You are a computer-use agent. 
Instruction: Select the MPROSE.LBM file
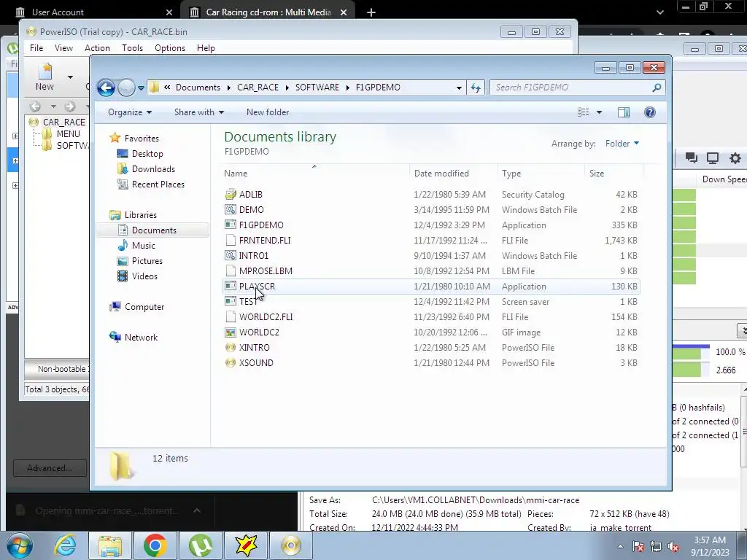(x=431, y=271)
